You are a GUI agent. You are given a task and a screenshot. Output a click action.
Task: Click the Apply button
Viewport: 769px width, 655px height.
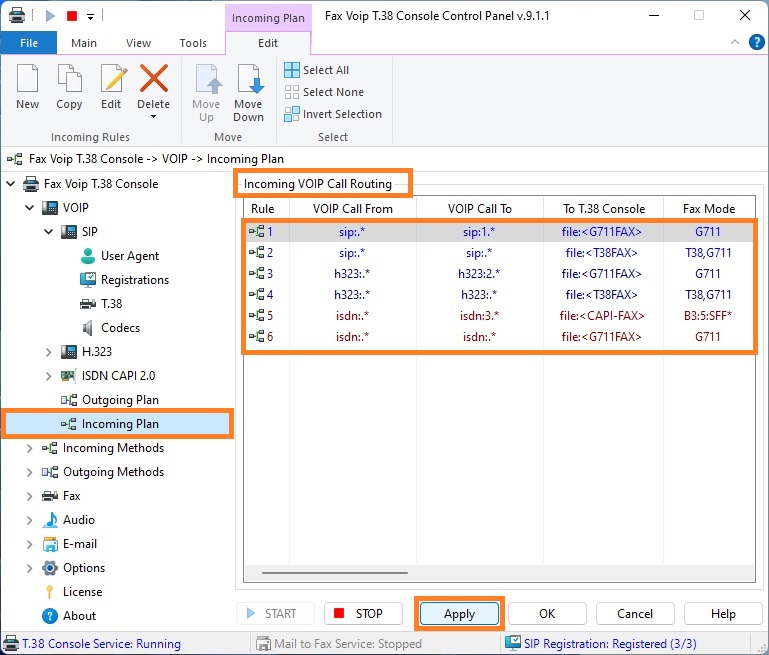(x=459, y=614)
